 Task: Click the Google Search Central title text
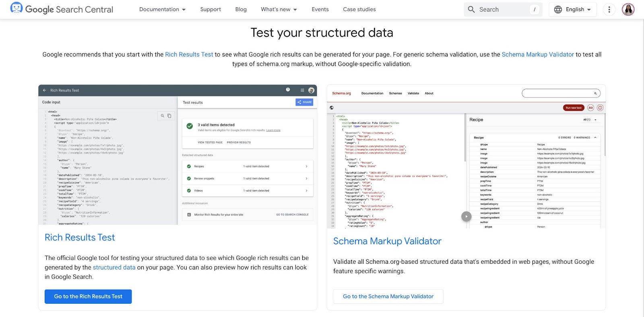69,9
